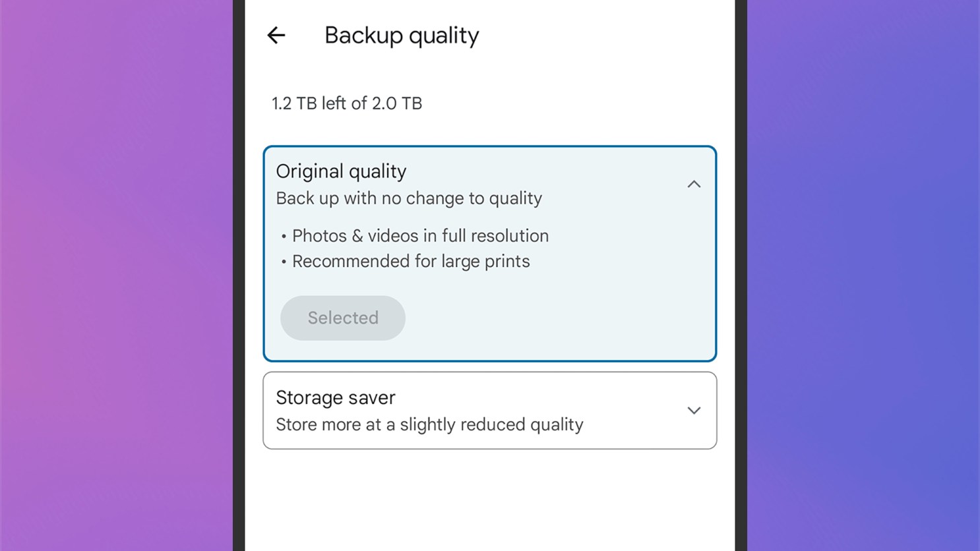Click the blue-purple background right of phone
Screen dimensions: 980x551
864,275
